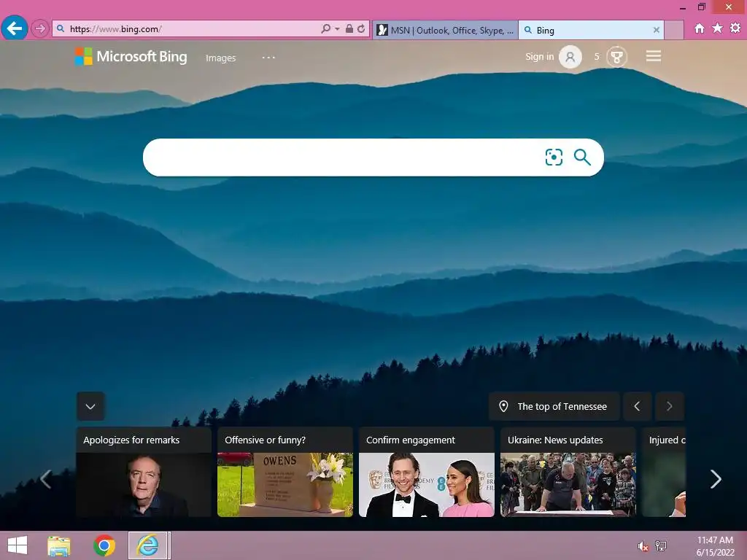Open Apologizes for remarks news headline

coord(131,440)
